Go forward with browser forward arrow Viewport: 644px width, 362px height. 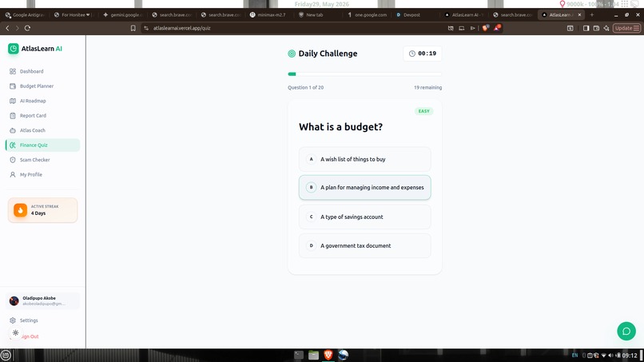[17, 28]
